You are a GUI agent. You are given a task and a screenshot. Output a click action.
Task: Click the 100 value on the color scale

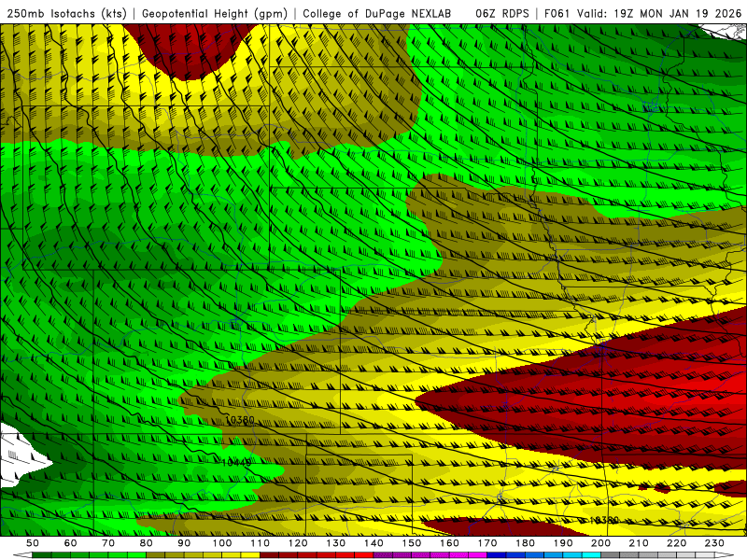coord(222,543)
